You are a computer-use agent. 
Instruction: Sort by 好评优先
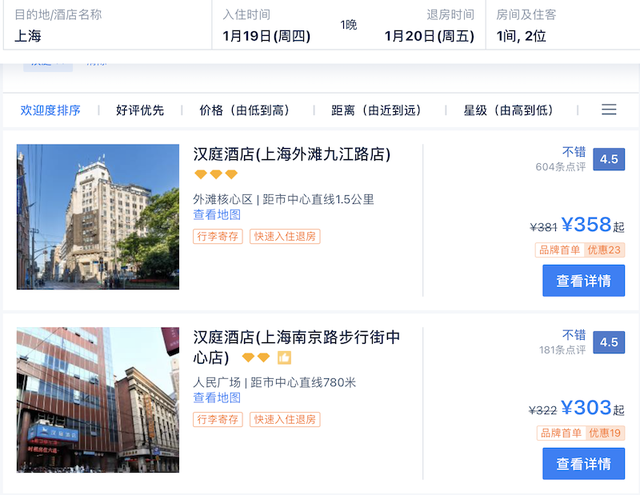[x=140, y=110]
